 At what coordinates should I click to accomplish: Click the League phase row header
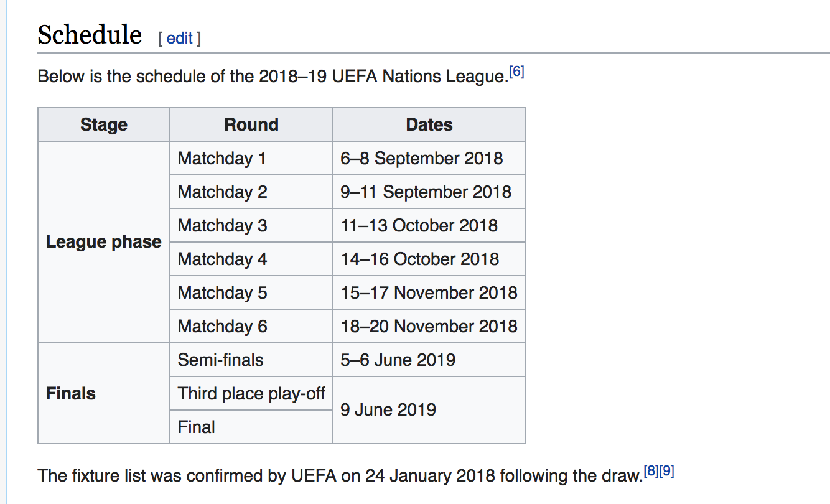pos(104,242)
